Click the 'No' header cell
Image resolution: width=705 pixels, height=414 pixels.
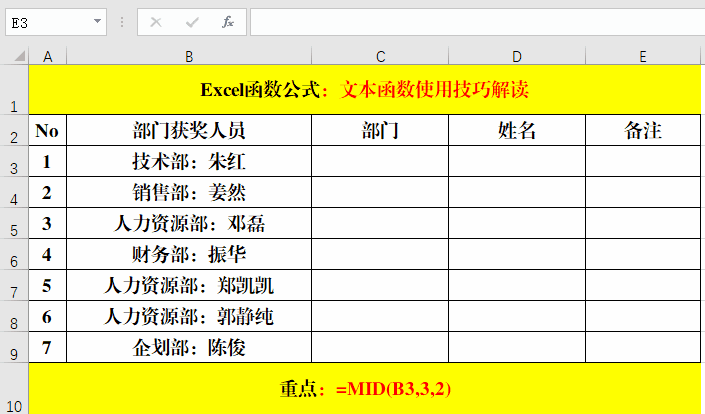48,130
